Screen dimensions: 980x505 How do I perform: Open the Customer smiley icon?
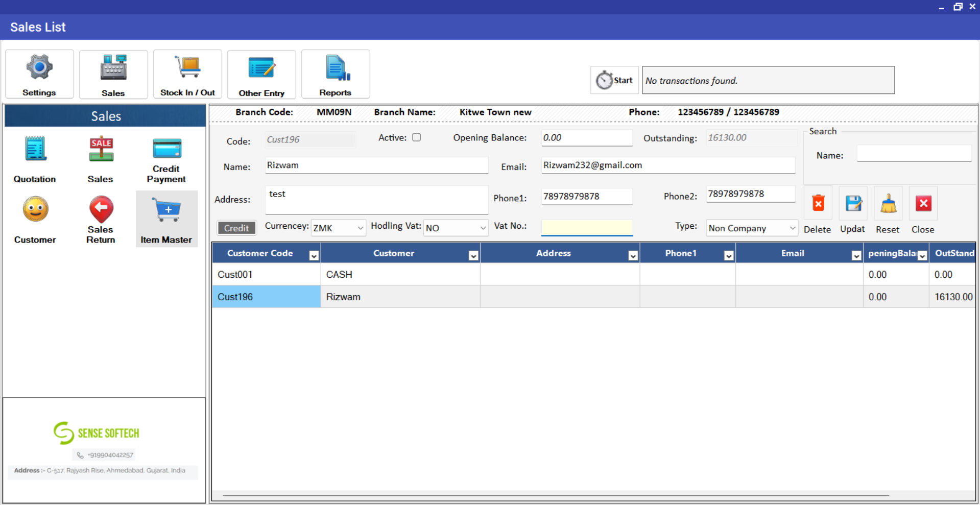pyautogui.click(x=35, y=209)
